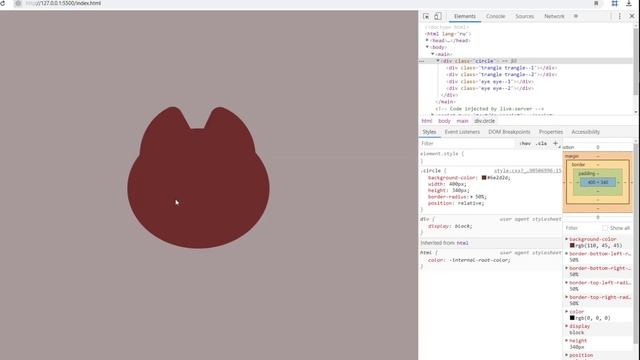640x360 pixels.
Task: Focus the Computed Filter input field
Action: [583, 228]
